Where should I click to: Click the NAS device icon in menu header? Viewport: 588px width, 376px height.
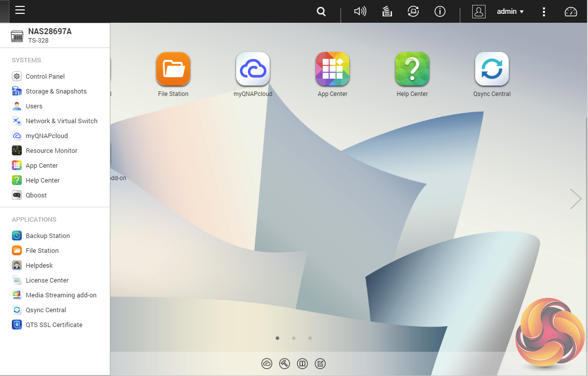coord(17,36)
